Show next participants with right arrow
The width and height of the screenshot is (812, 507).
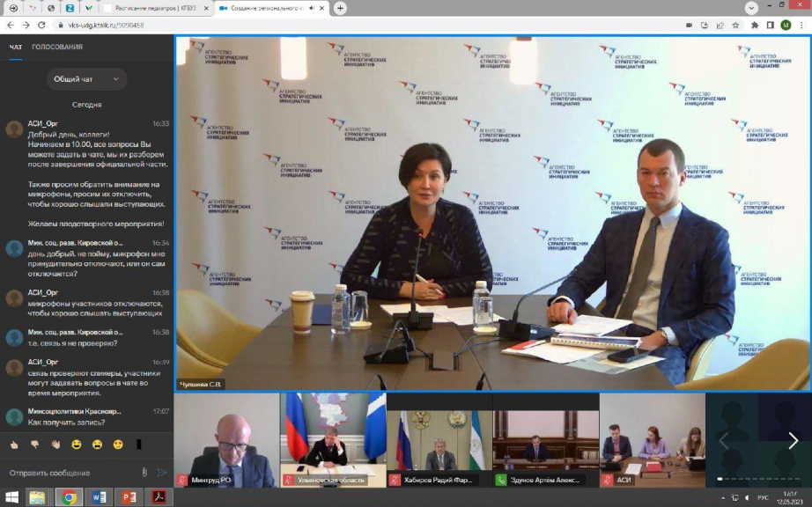(793, 441)
